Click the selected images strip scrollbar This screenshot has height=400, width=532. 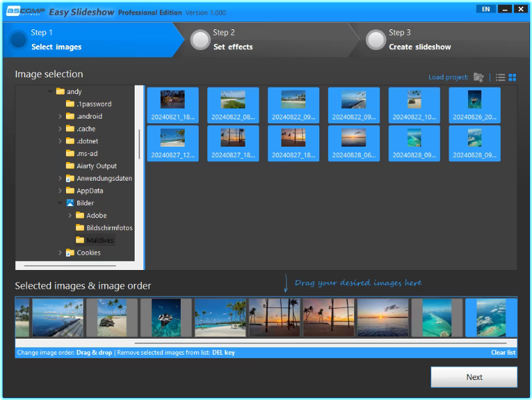[x=320, y=343]
